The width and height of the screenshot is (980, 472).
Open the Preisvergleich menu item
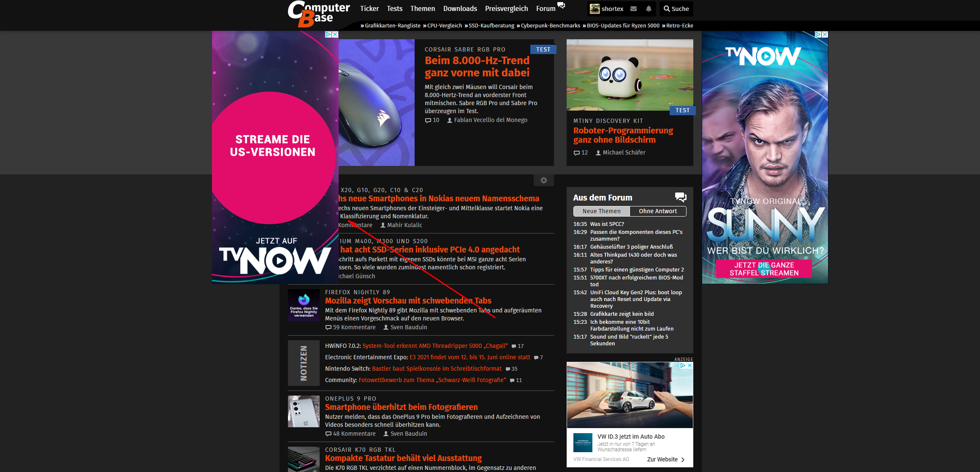click(x=506, y=8)
